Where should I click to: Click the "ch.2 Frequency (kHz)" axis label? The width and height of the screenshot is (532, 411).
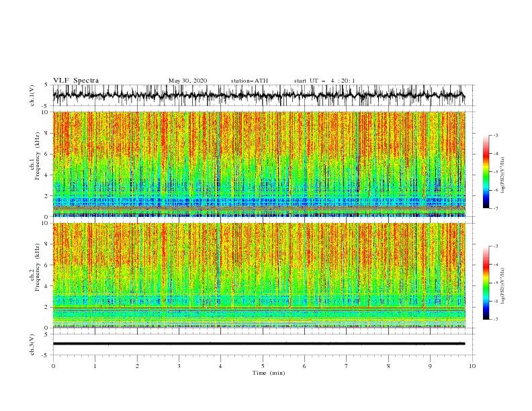(x=35, y=267)
